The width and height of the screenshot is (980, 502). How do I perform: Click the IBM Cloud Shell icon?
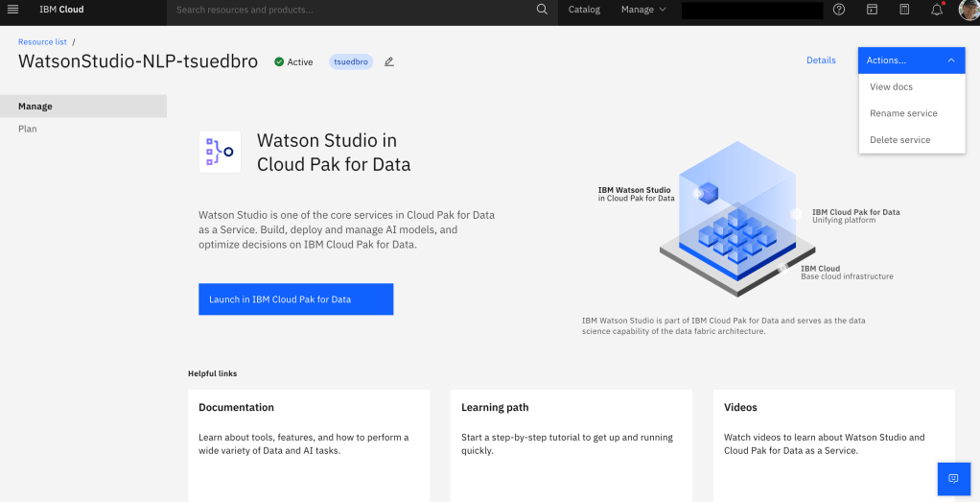872,10
